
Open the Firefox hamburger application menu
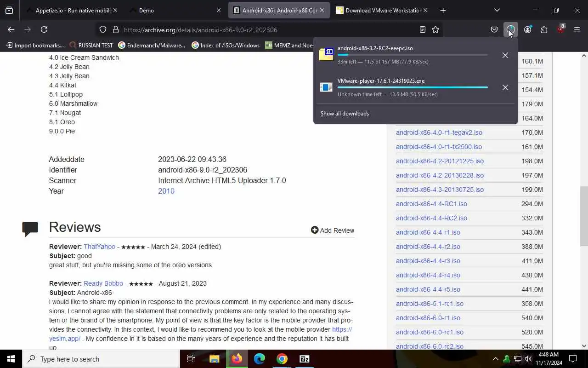tap(577, 29)
